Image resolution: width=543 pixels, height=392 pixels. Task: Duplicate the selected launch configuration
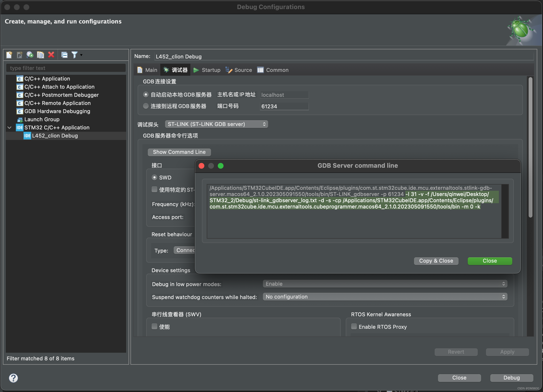(x=40, y=55)
